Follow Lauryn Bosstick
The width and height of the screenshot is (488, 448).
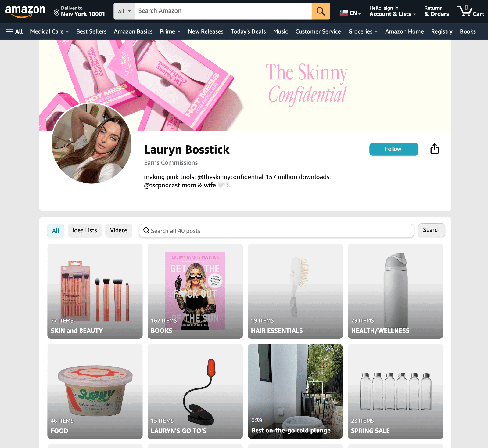point(393,149)
